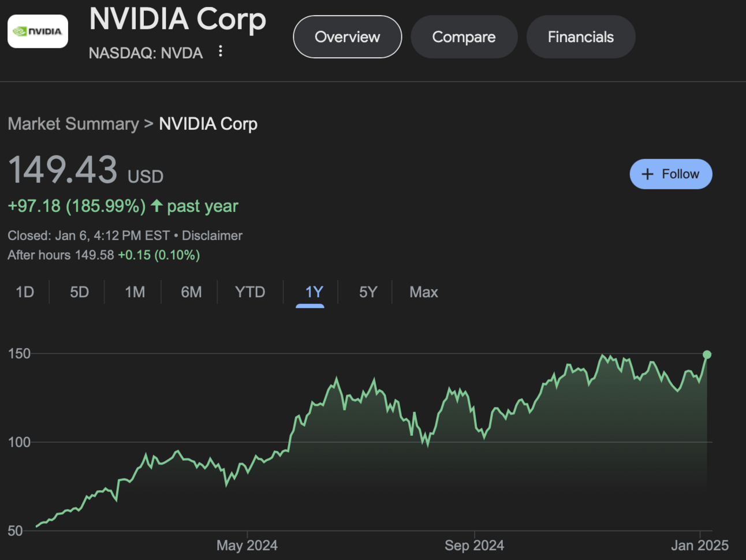Click the May 2024 axis label

coord(247,545)
